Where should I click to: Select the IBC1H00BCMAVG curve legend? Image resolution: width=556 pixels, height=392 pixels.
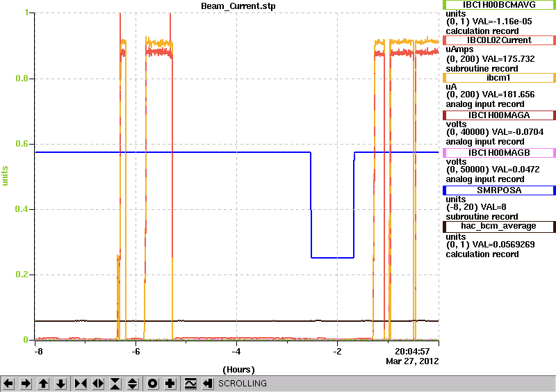click(x=499, y=5)
